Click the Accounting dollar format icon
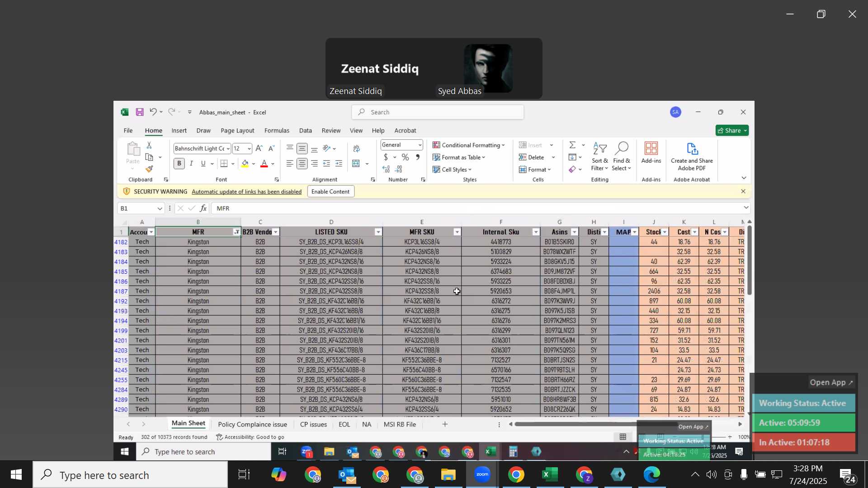The image size is (868, 488). 386,157
